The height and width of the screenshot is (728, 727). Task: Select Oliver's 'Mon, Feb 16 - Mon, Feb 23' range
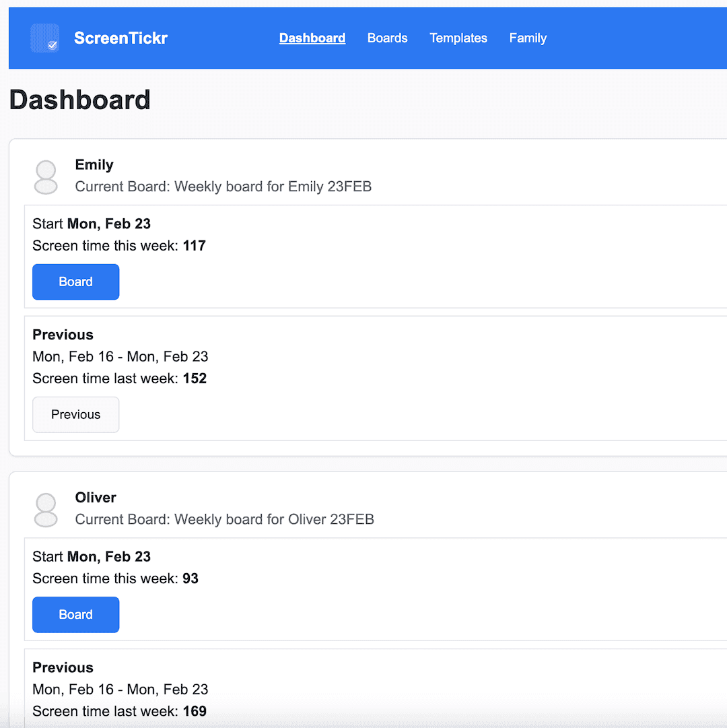coord(120,690)
